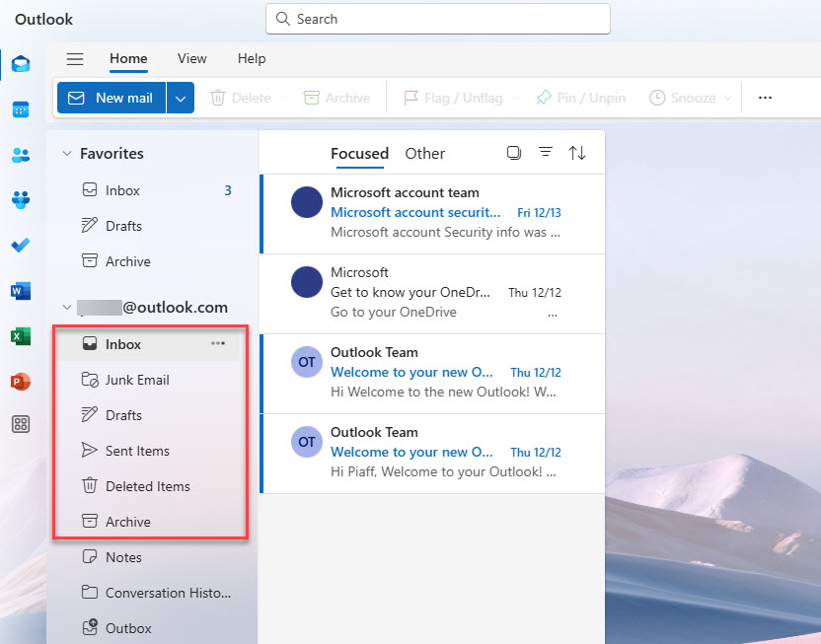
Task: Open the Mail app in the left rail
Action: click(x=21, y=64)
